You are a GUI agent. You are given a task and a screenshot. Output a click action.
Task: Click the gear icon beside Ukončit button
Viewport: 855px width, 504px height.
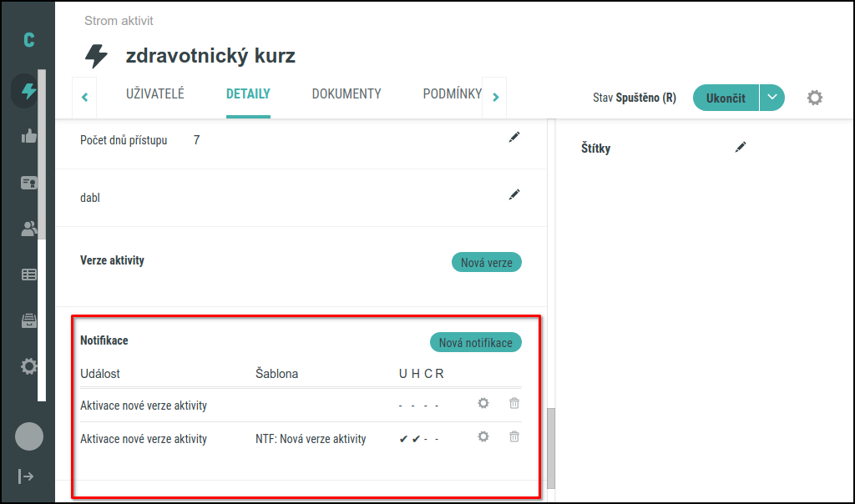coord(814,98)
